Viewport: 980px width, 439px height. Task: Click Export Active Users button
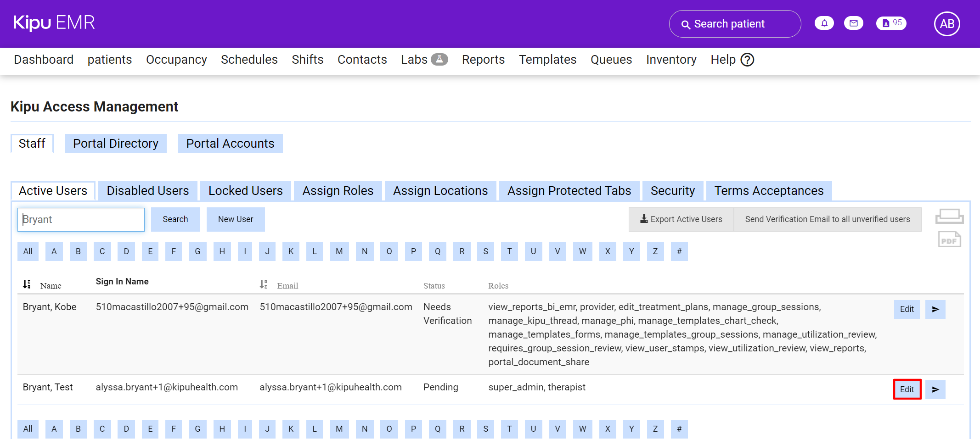(x=681, y=219)
